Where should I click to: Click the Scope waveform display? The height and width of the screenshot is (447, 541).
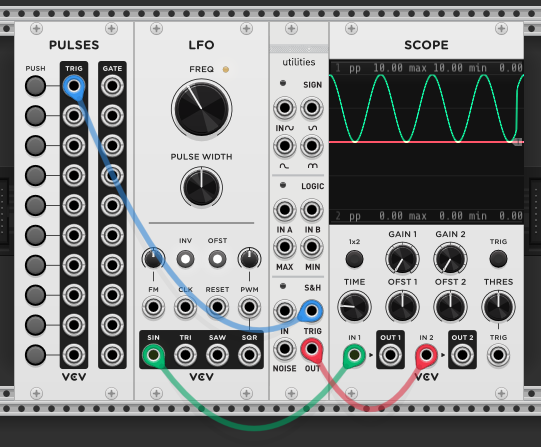426,142
